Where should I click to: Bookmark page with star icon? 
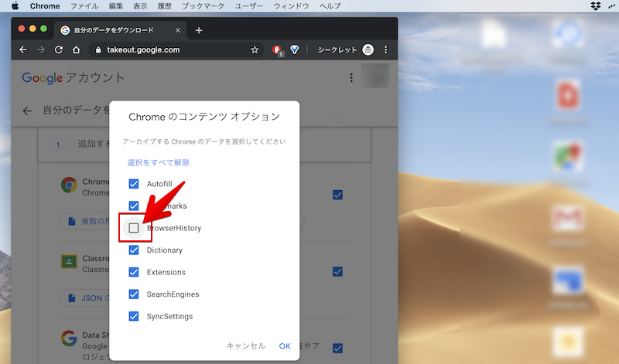pyautogui.click(x=255, y=49)
